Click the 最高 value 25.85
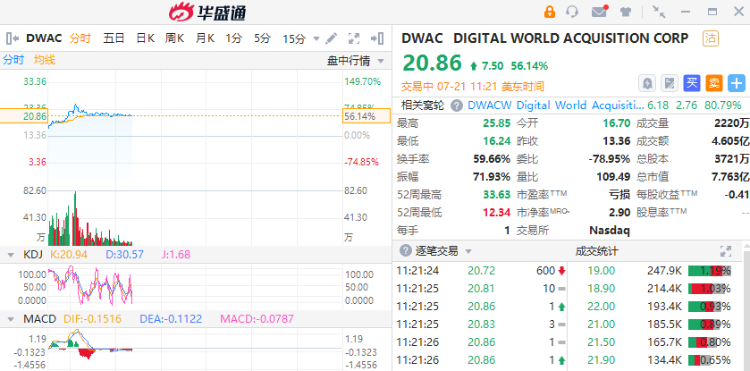The width and height of the screenshot is (750, 371). (x=496, y=123)
